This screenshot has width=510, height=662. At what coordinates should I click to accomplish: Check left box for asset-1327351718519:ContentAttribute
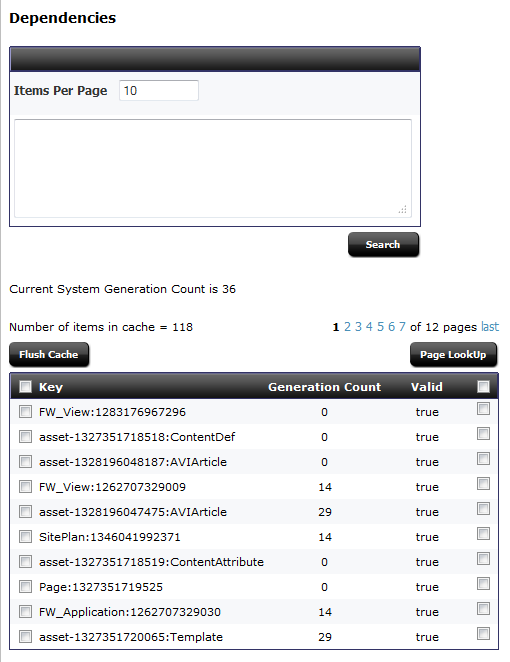pos(25,562)
